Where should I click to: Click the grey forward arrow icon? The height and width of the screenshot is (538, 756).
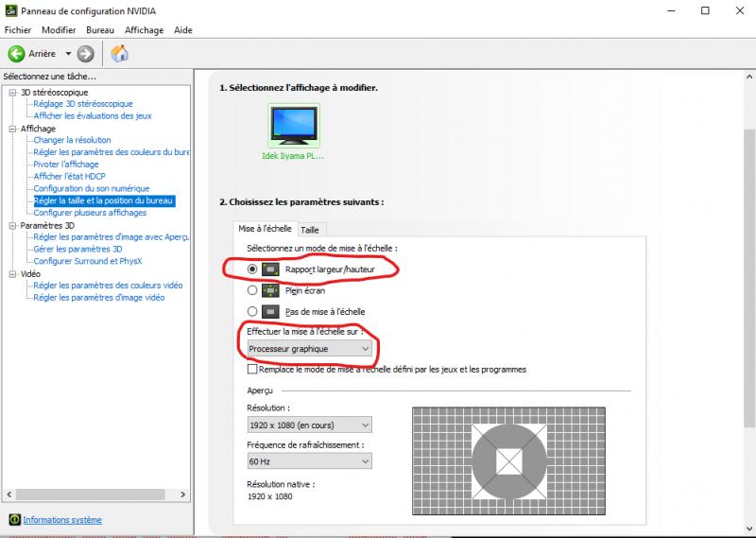85,54
